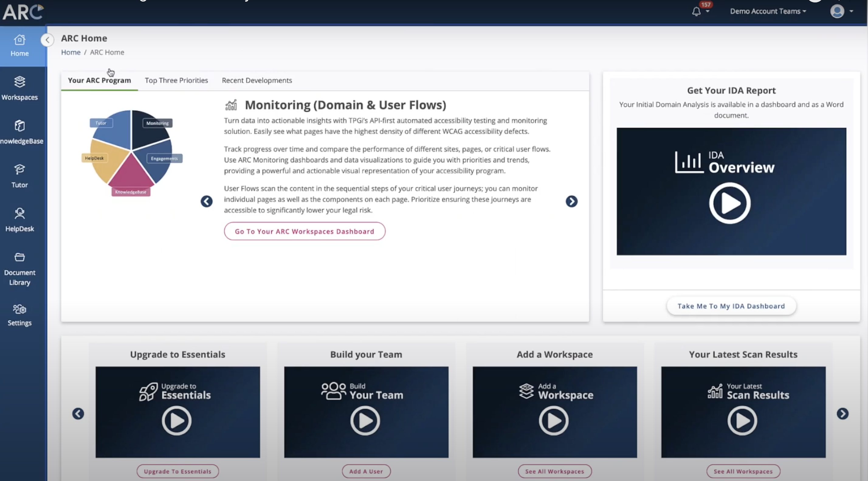Open the user profile avatar icon
868x481 pixels.
838,11
